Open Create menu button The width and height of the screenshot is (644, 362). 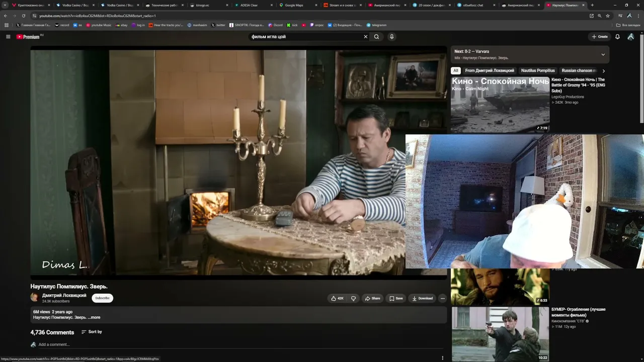pyautogui.click(x=599, y=37)
